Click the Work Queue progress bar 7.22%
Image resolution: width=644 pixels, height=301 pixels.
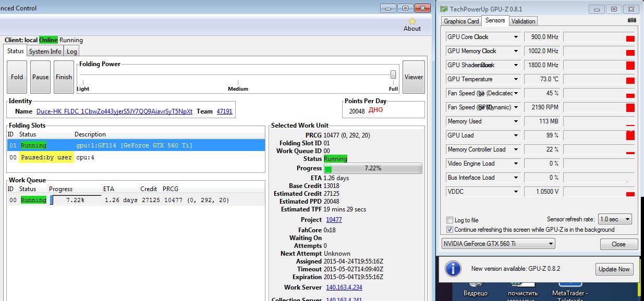point(76,200)
